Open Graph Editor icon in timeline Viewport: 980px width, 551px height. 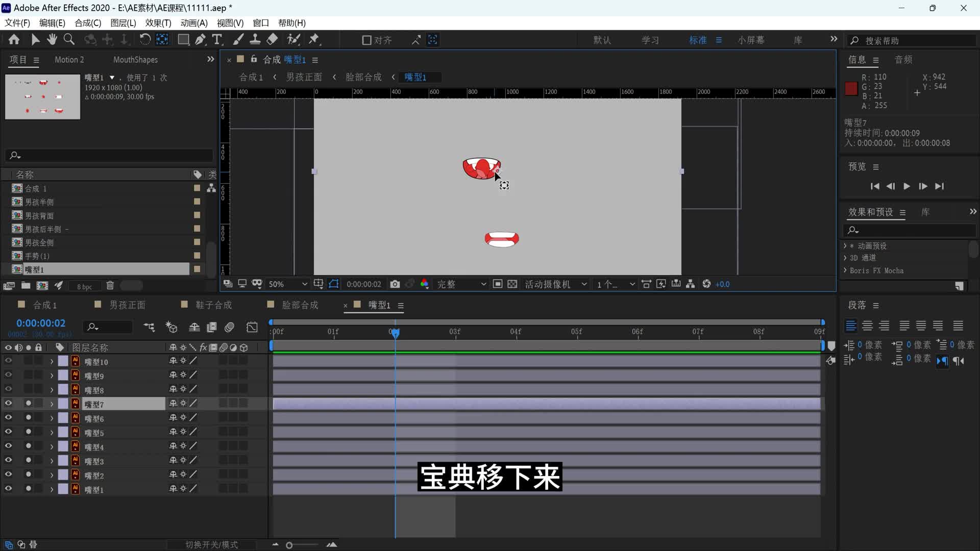[x=252, y=327]
